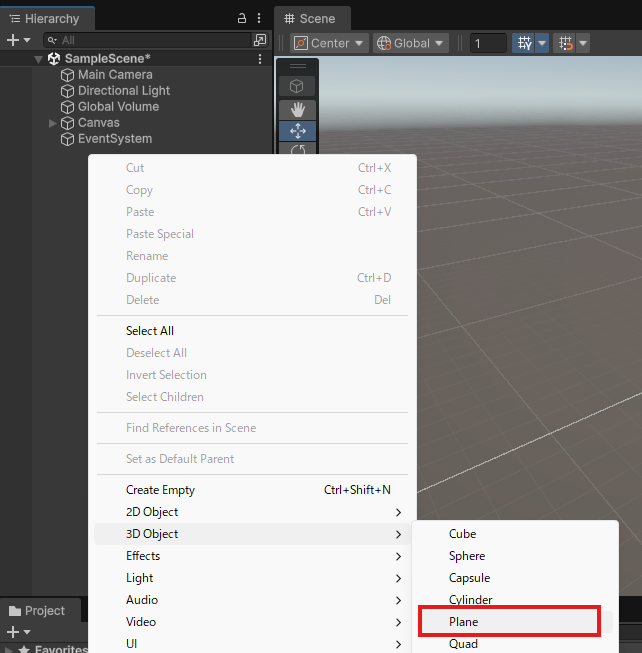
Task: Expand the Canvas object in Hierarchy
Action: click(53, 123)
